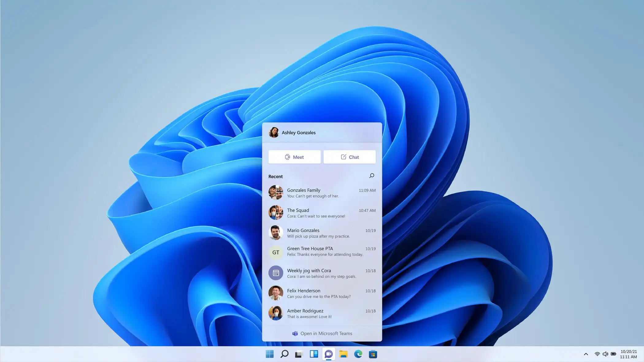
Task: Click the Windows Start menu button
Action: pos(270,354)
